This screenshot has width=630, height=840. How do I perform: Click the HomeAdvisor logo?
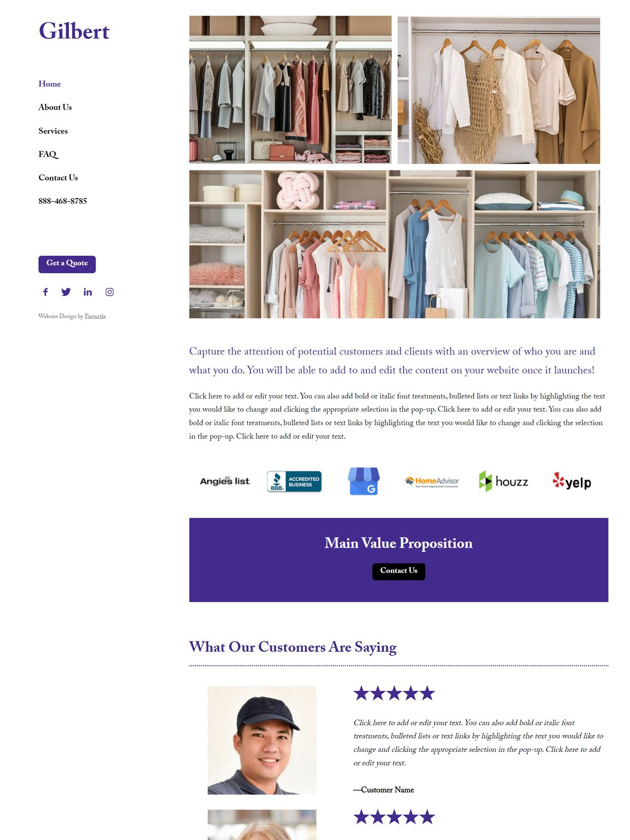click(432, 481)
